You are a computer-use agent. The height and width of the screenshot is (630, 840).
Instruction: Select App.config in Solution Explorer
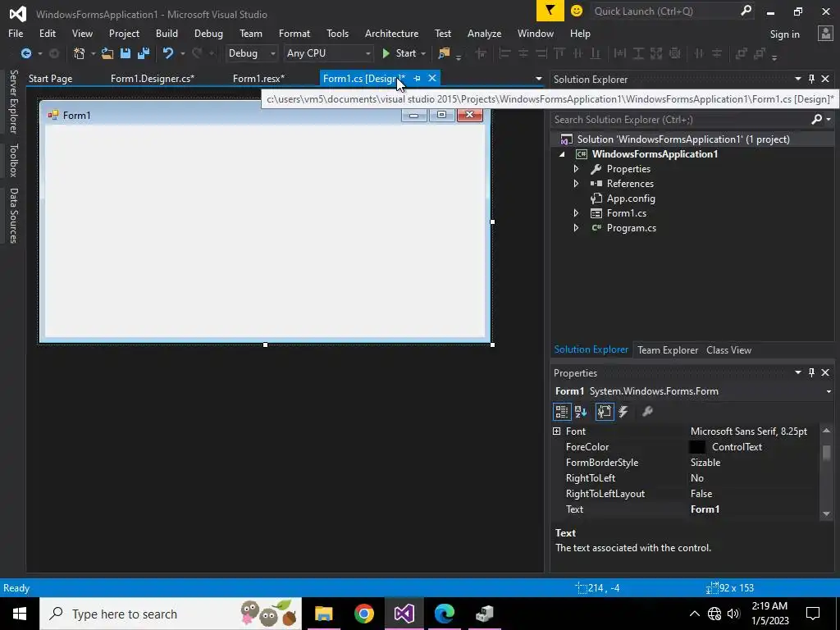click(631, 199)
